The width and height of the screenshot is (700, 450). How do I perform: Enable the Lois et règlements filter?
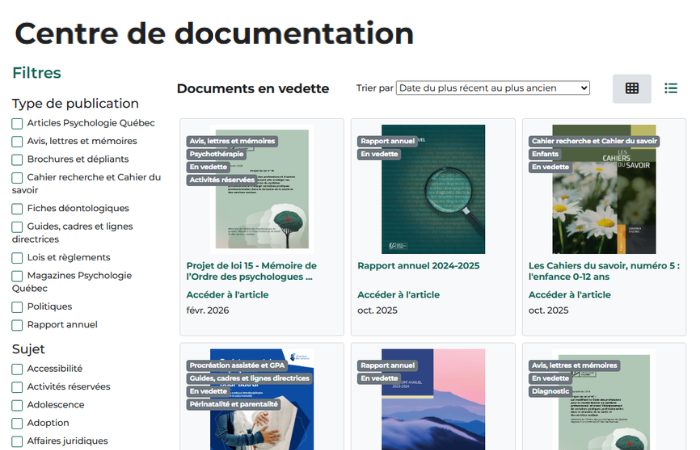coord(17,257)
